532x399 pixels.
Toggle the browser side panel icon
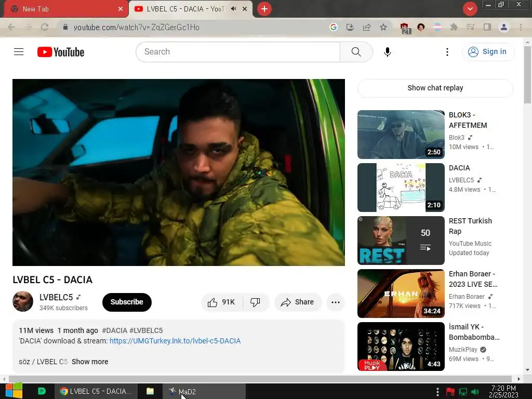(x=487, y=27)
